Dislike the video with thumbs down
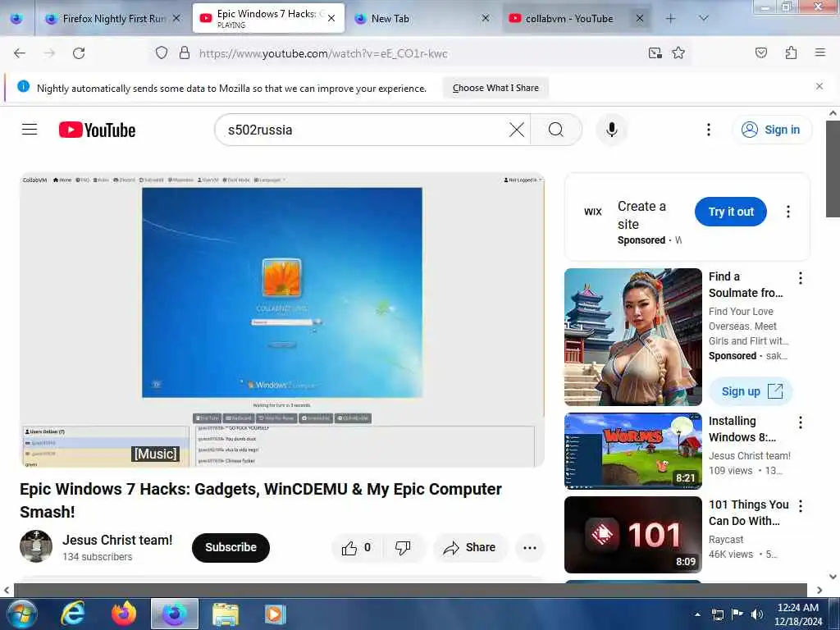The height and width of the screenshot is (630, 840). (x=403, y=547)
